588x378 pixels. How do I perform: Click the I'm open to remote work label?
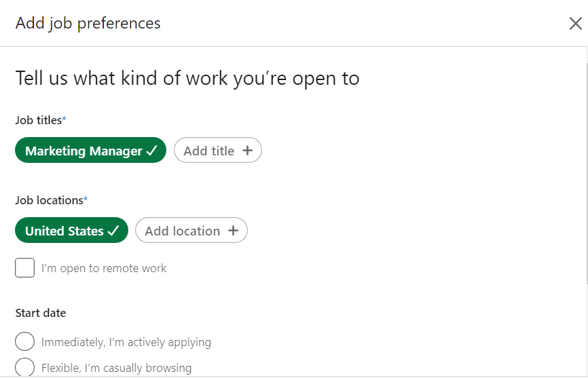[x=104, y=268]
